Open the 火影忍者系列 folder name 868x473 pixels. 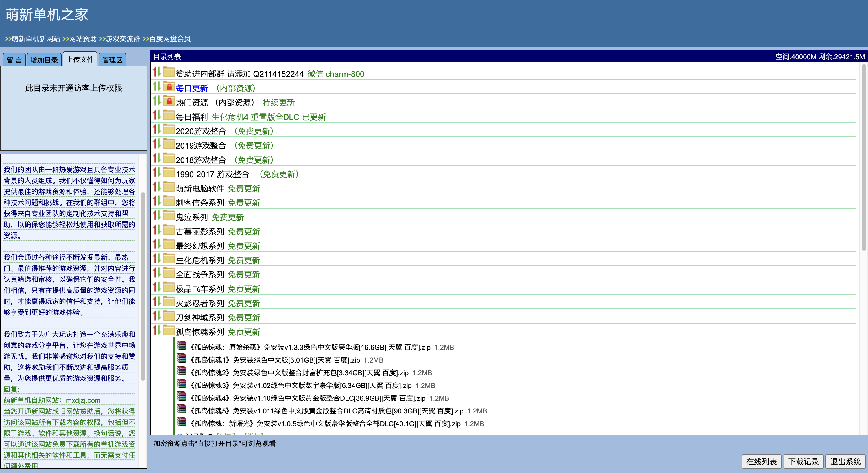pyautogui.click(x=200, y=304)
